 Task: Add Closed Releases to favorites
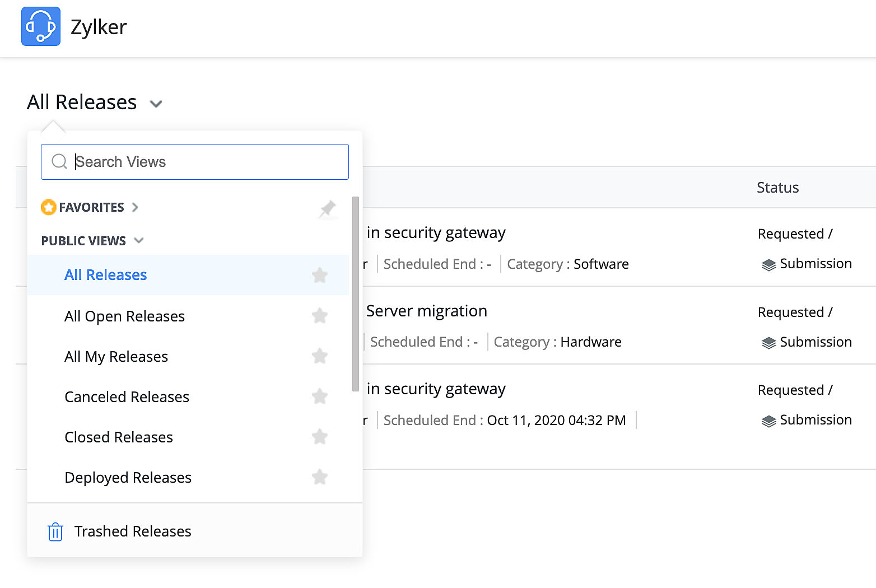click(320, 437)
